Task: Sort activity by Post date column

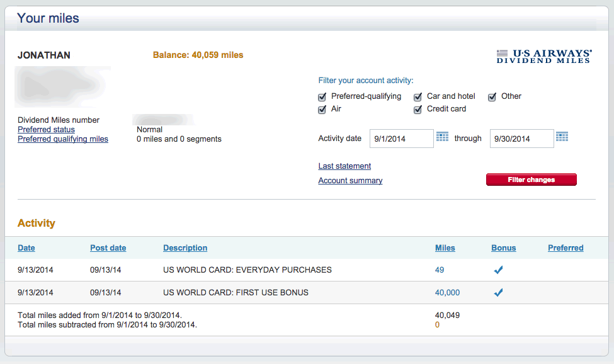Action: point(108,247)
